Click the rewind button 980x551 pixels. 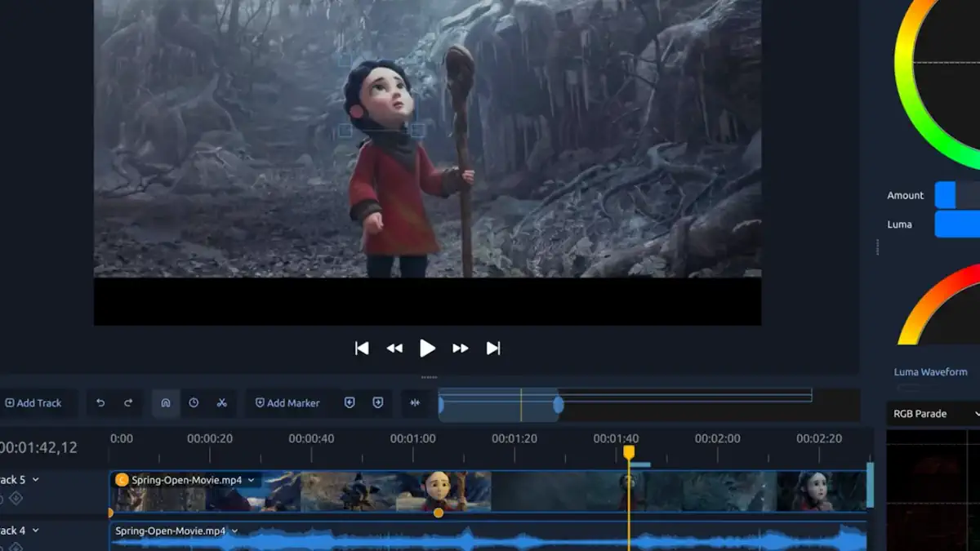(394, 349)
